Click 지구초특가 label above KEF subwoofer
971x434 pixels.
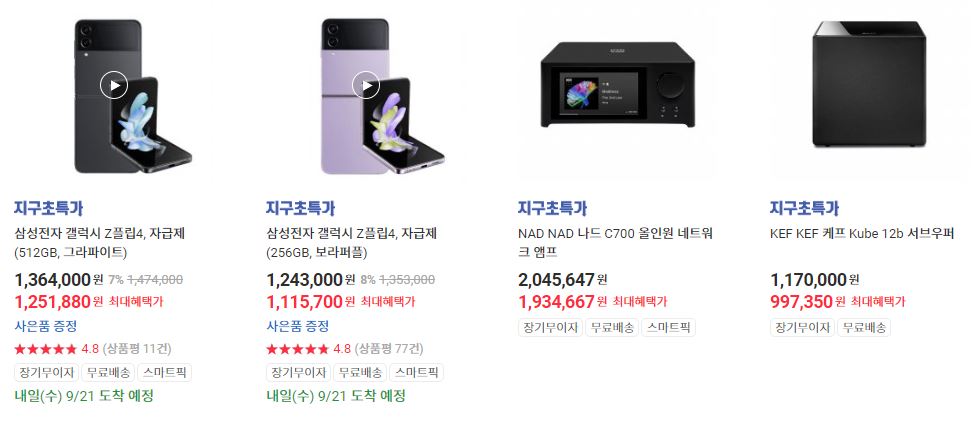(x=804, y=208)
